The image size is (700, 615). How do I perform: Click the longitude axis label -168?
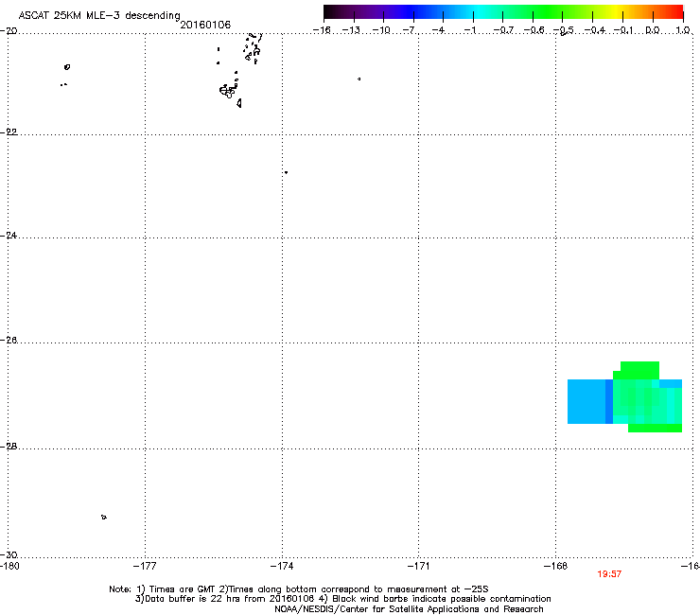pos(556,567)
